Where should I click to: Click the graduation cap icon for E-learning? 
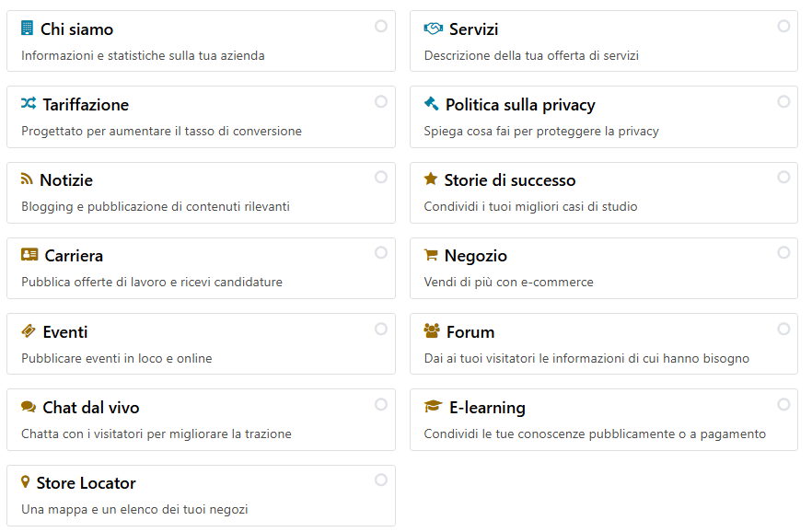tap(433, 407)
